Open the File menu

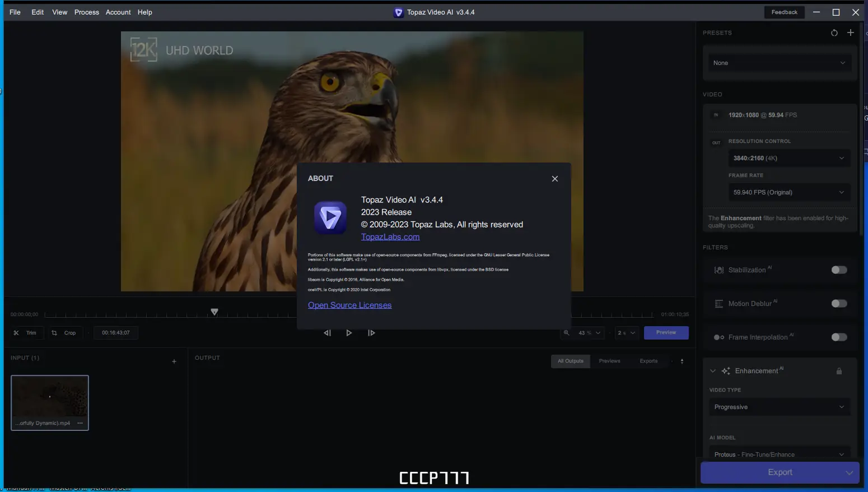(x=15, y=12)
